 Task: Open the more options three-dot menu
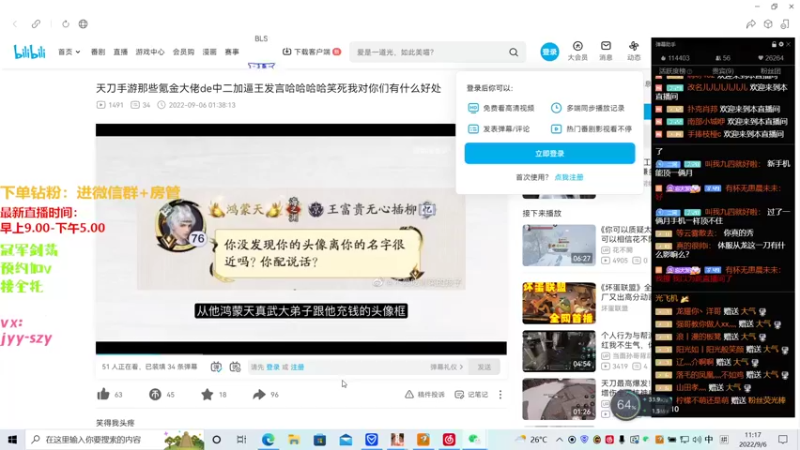coord(501,394)
